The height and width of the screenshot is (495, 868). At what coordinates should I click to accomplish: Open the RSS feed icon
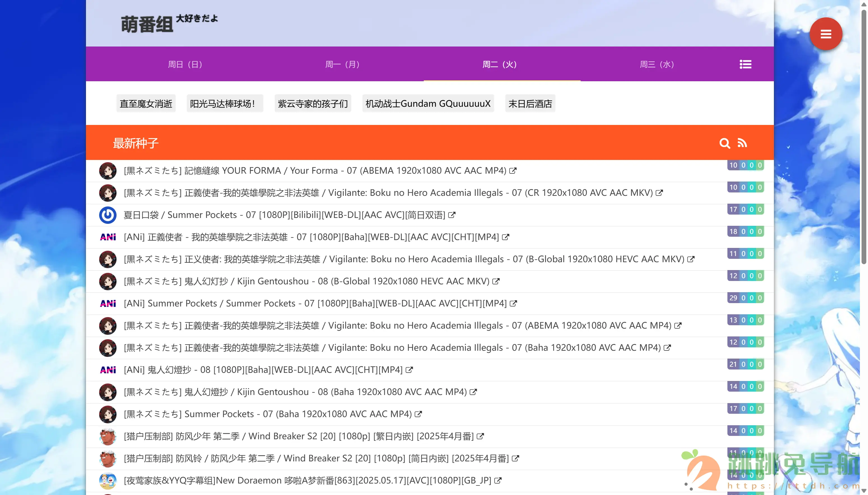point(743,143)
